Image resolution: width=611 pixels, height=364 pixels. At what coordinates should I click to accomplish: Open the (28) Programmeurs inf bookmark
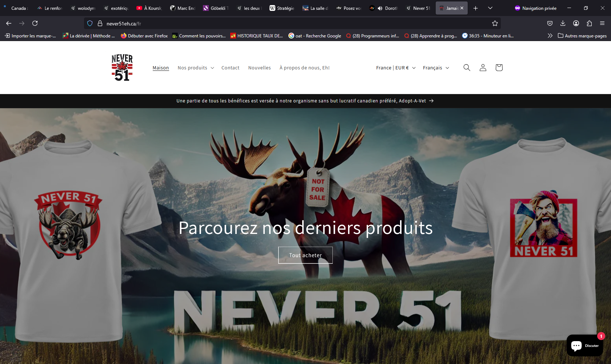tap(372, 36)
